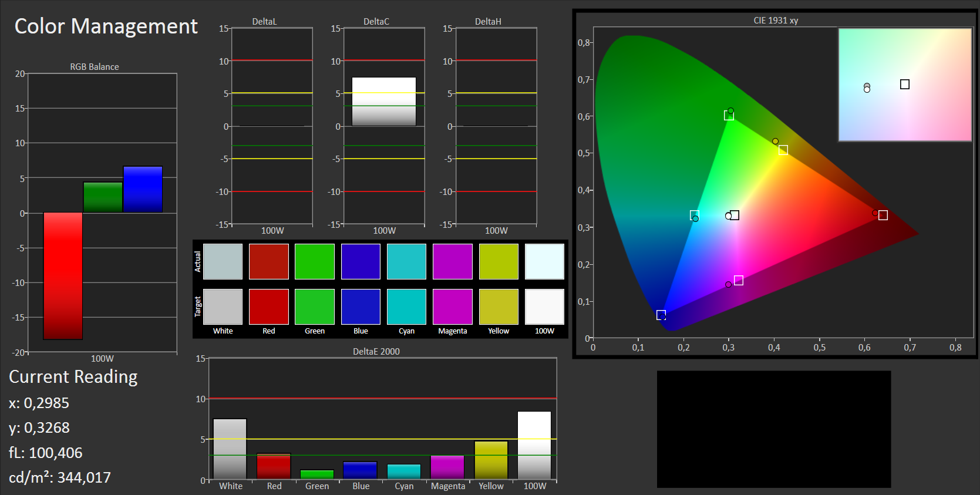This screenshot has width=980, height=495.
Task: Click the Actual Green color swatch
Action: coord(315,261)
